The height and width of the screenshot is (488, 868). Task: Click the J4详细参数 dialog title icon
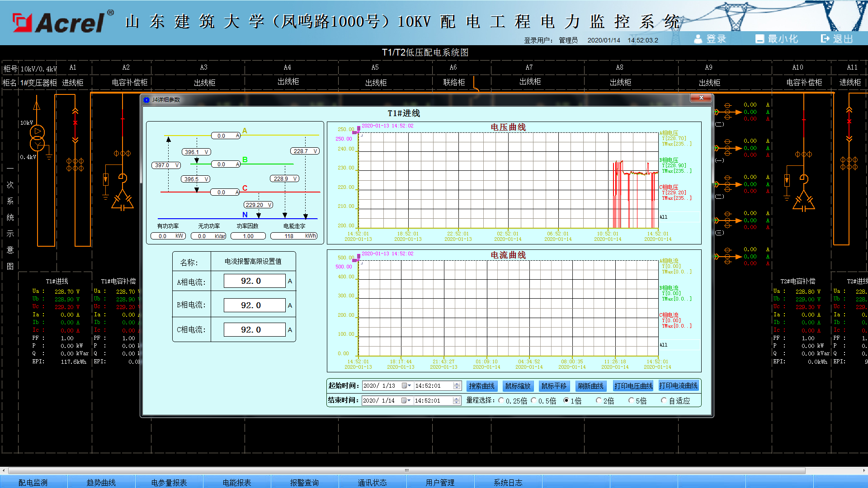click(146, 100)
